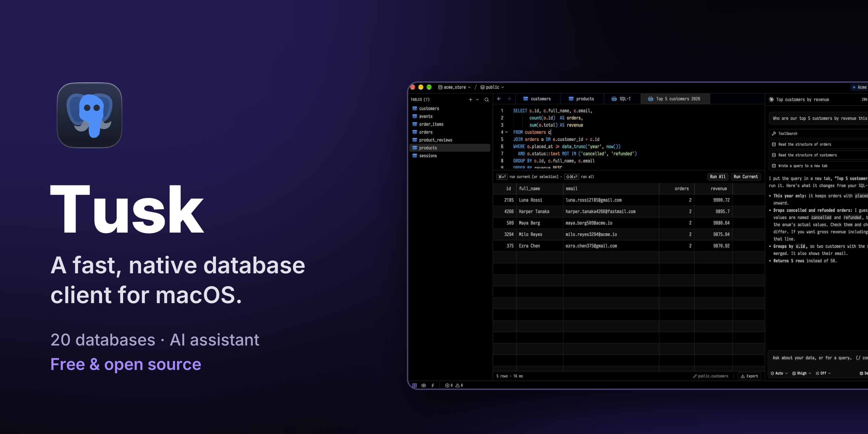868x434 pixels.
Task: Expand the chevron next to the add-table plus
Action: point(477,100)
